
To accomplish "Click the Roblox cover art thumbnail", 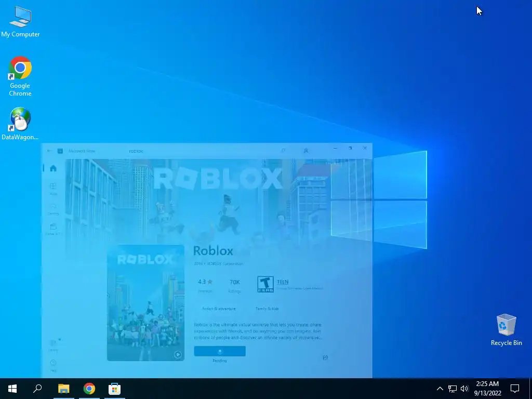I will click(x=145, y=303).
